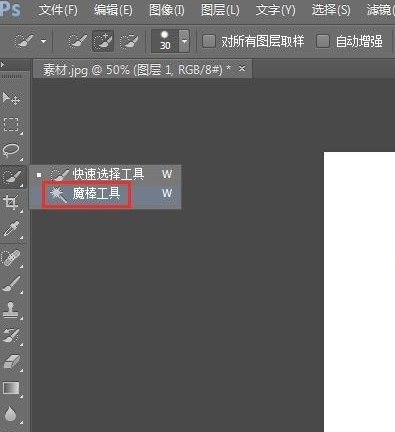The image size is (395, 432).
Task: Open the tool preset picker arrow
Action: (x=44, y=42)
